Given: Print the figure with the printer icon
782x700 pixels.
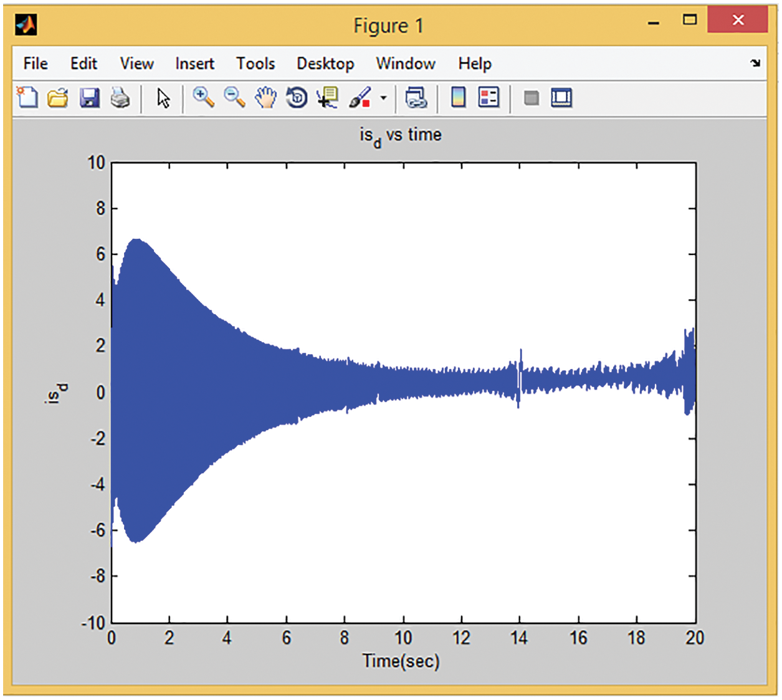Looking at the screenshot, I should click(120, 98).
